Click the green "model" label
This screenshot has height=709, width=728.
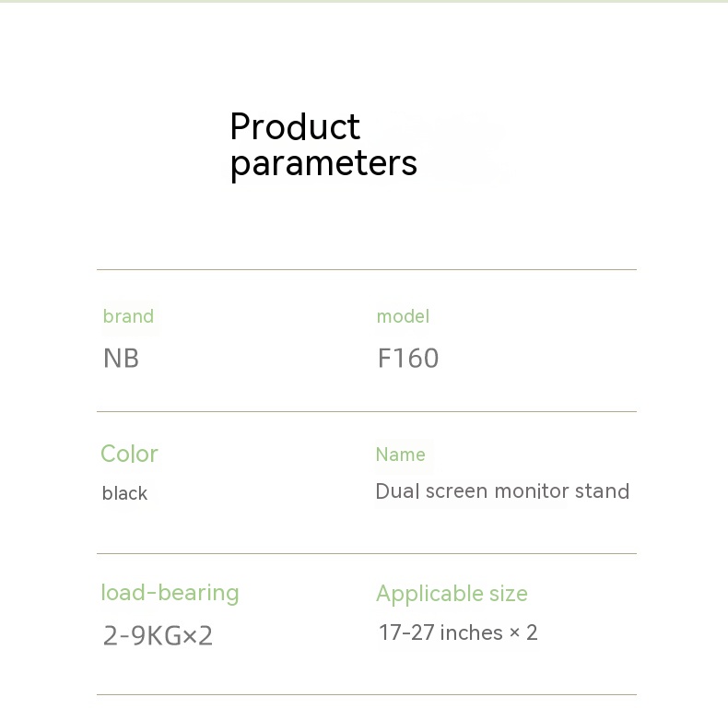tap(403, 316)
